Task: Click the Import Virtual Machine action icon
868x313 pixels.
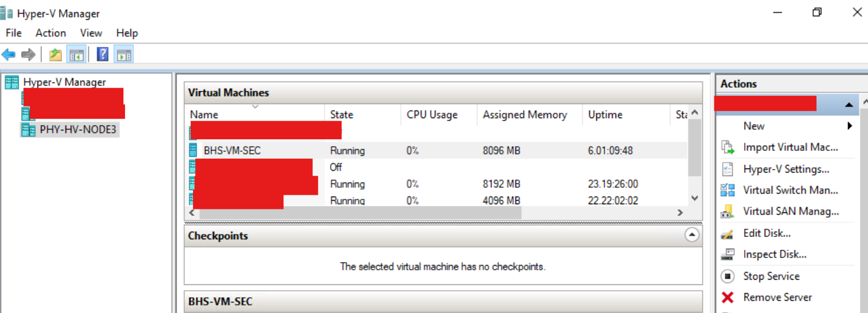Action: click(728, 147)
